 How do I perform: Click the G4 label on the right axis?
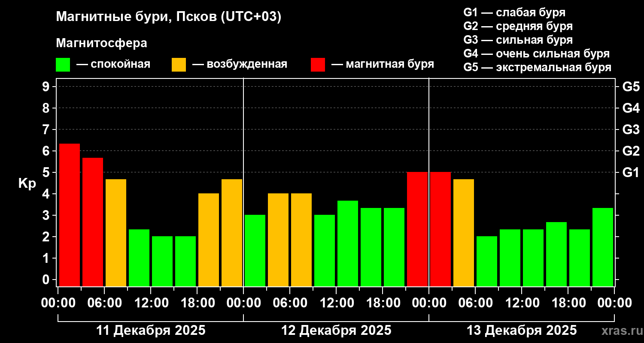pyautogui.click(x=631, y=108)
